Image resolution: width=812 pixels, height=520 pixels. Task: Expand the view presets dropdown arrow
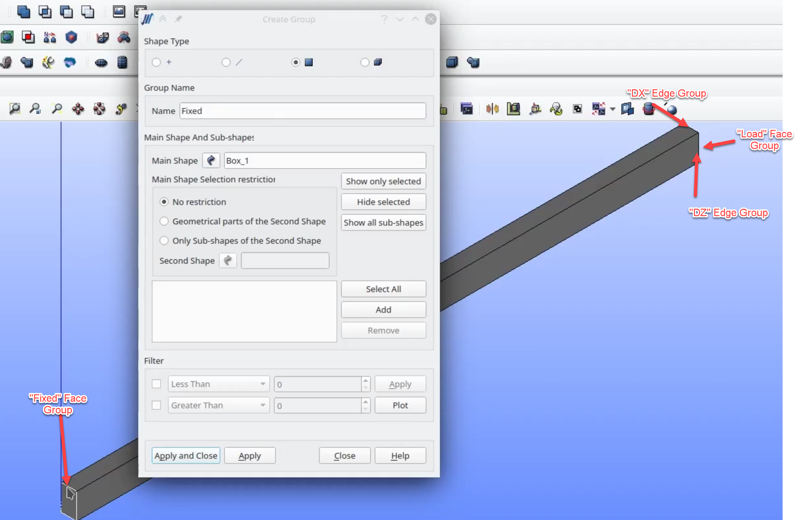612,109
